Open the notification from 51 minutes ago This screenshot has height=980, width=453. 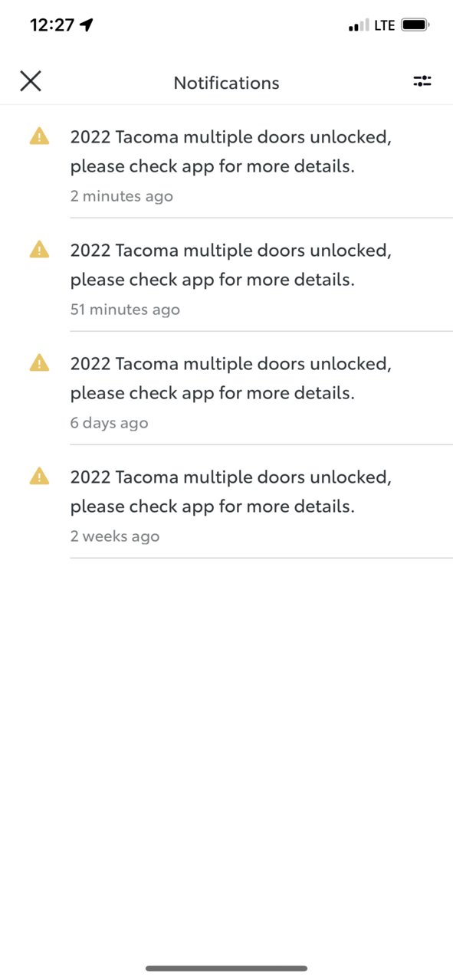tap(227, 275)
